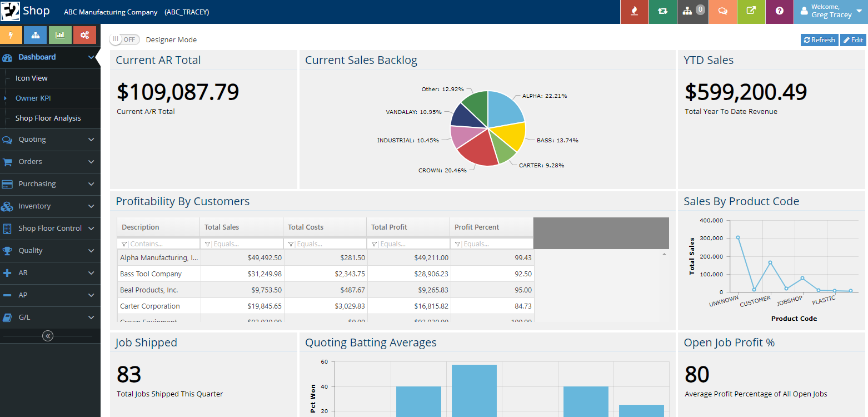
Task: Open the purple help question mark icon
Action: point(780,12)
